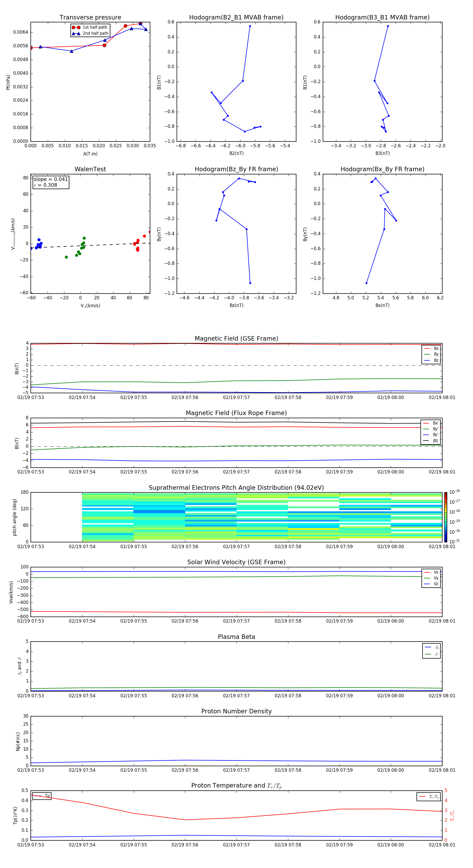Viewport: 473px width, 868px height.
Task: Click the "Magnetic Field (Flux Rope Frame)" title
Action: pos(236,413)
